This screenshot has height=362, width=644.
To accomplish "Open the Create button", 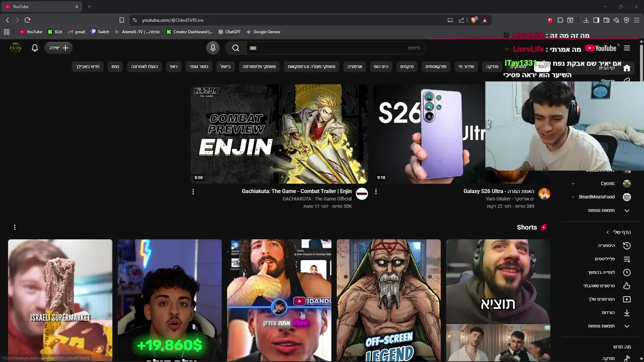I will [59, 48].
